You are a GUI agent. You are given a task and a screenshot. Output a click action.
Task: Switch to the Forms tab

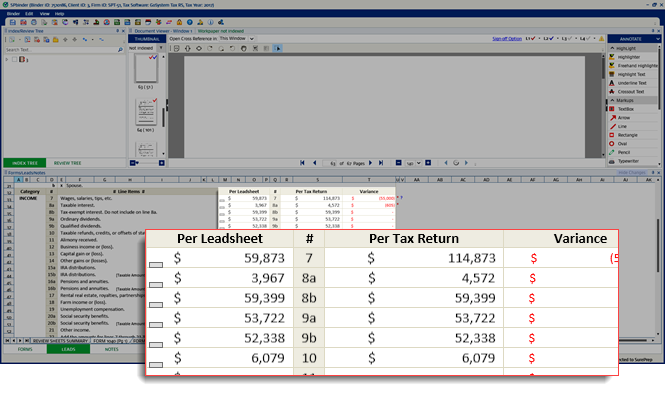pyautogui.click(x=25, y=349)
